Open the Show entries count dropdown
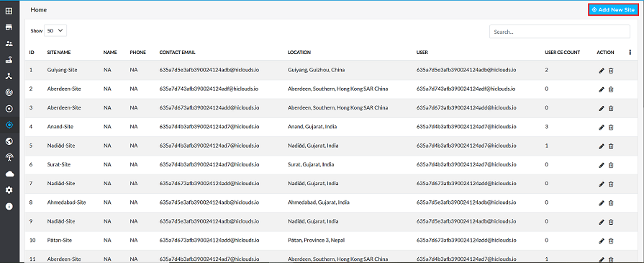Viewport: 644px width, 263px height. [55, 31]
